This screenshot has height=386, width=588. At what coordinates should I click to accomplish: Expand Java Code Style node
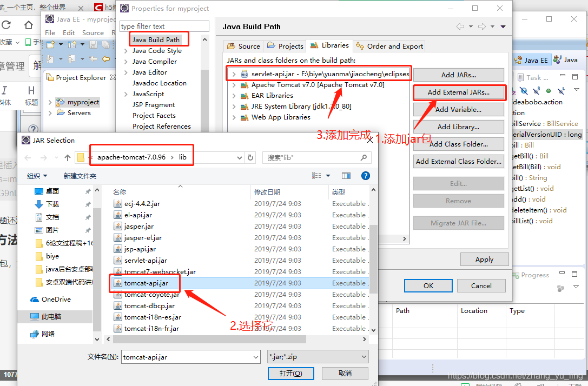126,51
